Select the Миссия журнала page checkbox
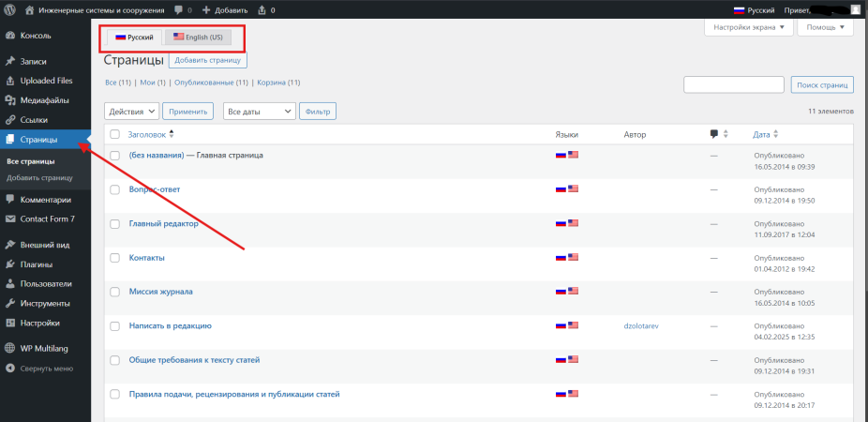This screenshot has height=422, width=868. tap(115, 292)
